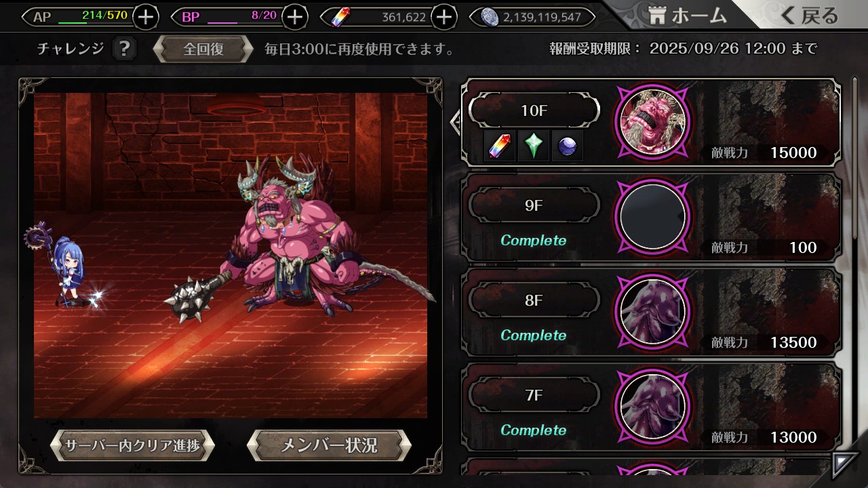Add AP with the plus icon
This screenshot has height=488, width=868.
146,17
